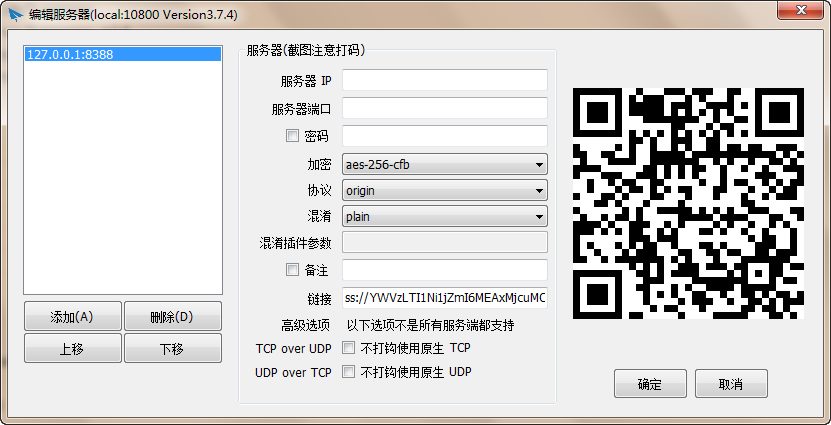Click the QR code image
This screenshot has width=831, height=425.
coord(688,203)
